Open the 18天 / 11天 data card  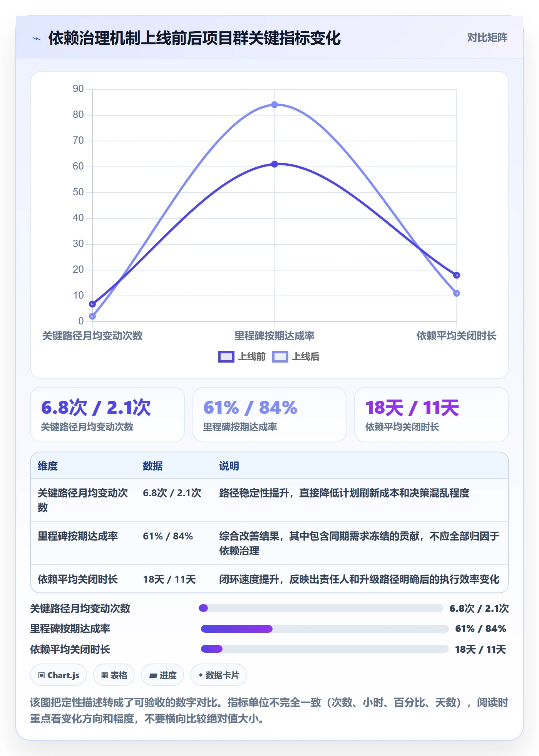coord(432,415)
